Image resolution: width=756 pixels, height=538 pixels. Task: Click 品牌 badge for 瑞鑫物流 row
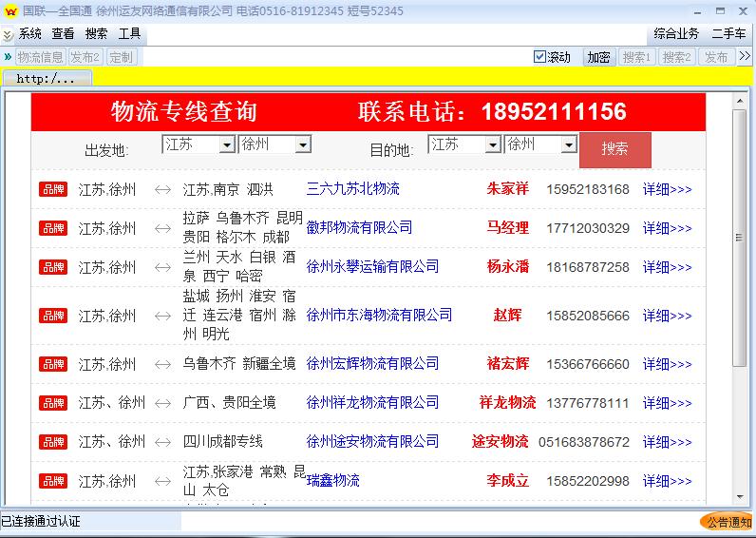53,481
